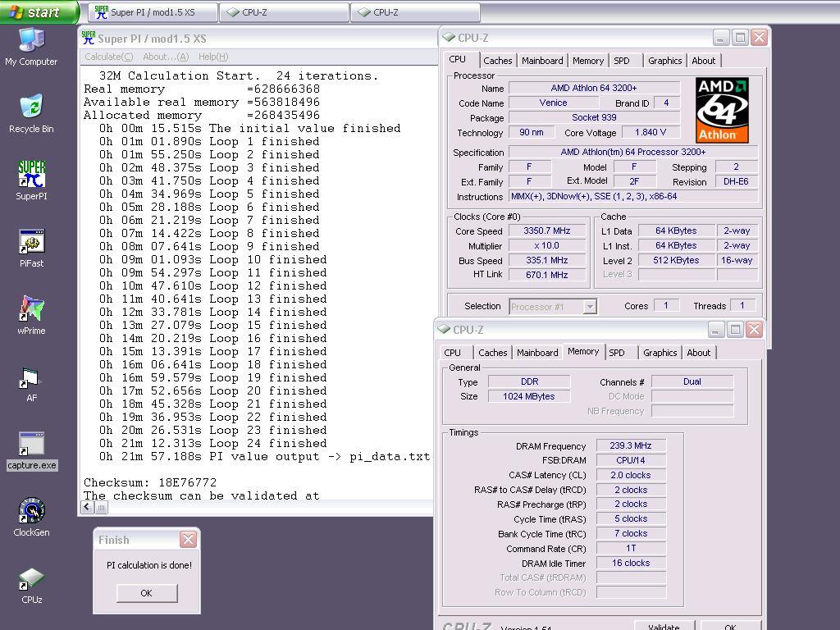
Task: Open My Computer desktop icon
Action: pos(31,47)
